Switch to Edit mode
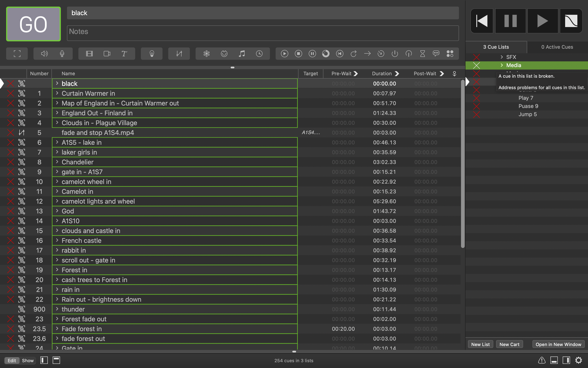Viewport: 588px width, 368px height. (x=12, y=360)
